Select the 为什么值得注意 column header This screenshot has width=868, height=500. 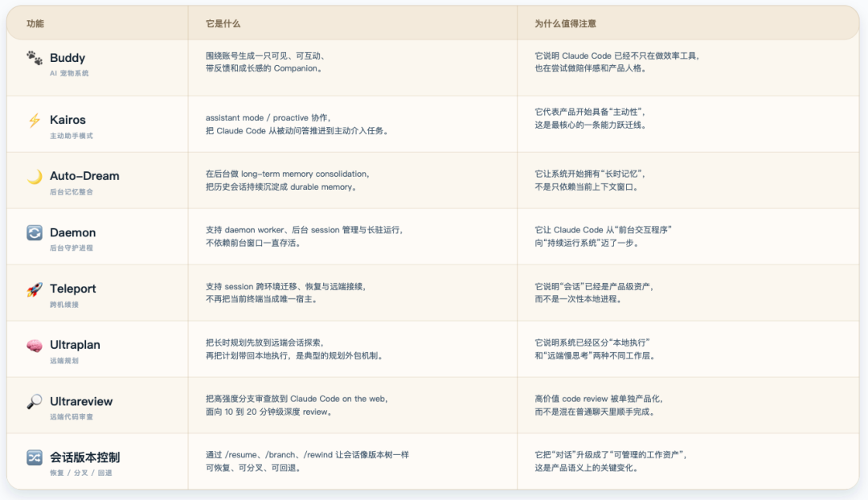tap(565, 24)
